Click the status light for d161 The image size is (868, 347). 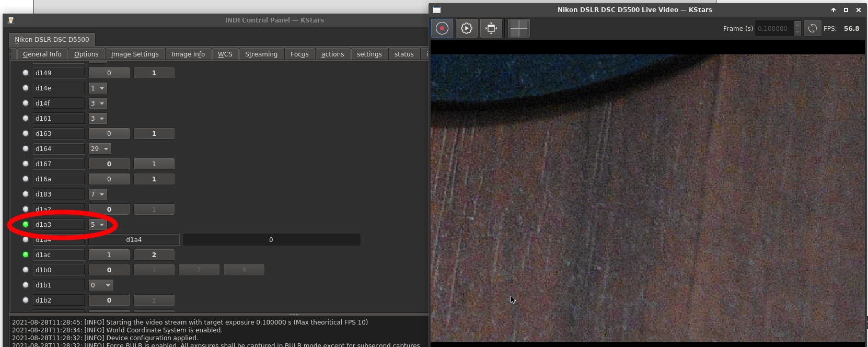pos(25,118)
